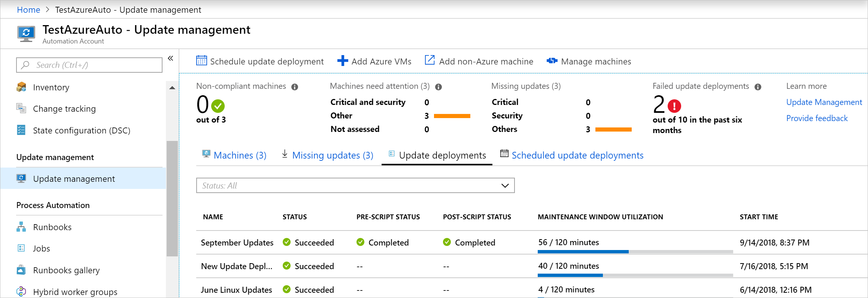Focus the sidebar search box
This screenshot has height=298, width=868.
pyautogui.click(x=89, y=65)
